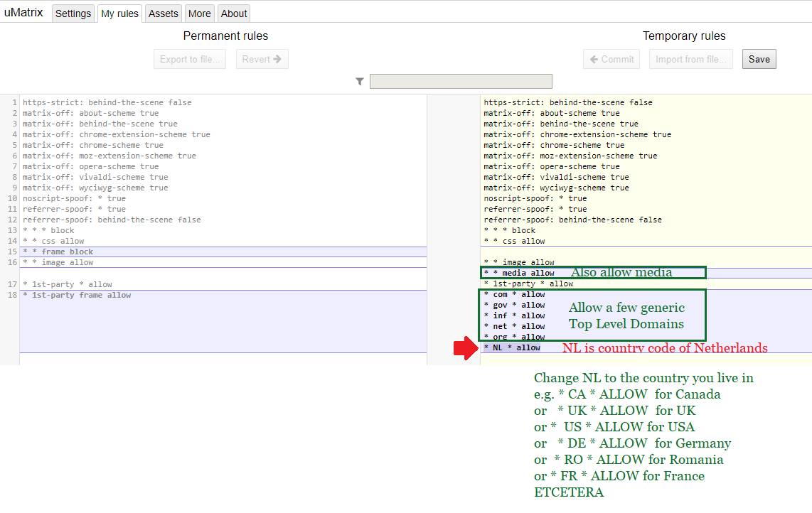This screenshot has height=513, width=812.
Task: Click Import from file button
Action: pos(690,59)
